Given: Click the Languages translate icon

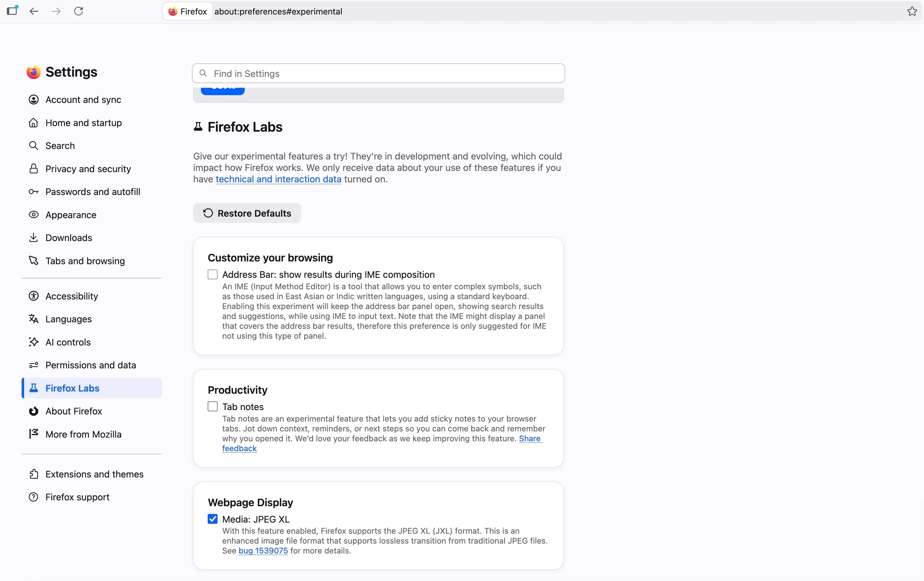Looking at the screenshot, I should 34,319.
